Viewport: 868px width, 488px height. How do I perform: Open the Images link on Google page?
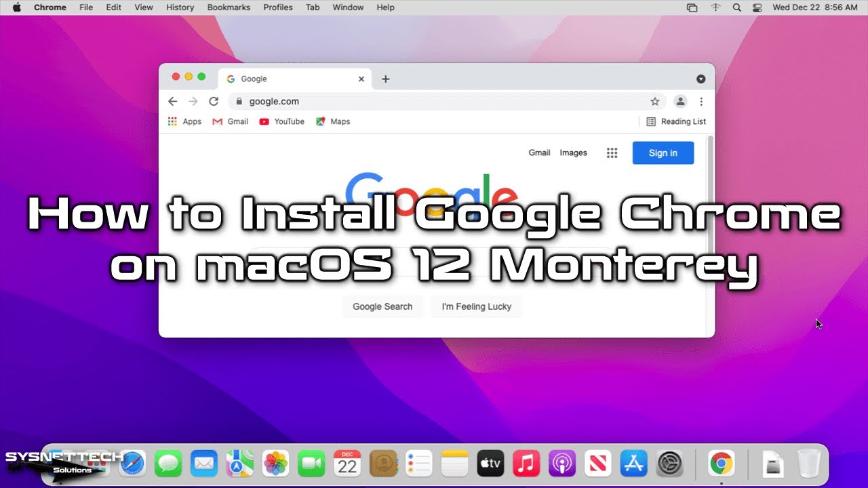(573, 153)
